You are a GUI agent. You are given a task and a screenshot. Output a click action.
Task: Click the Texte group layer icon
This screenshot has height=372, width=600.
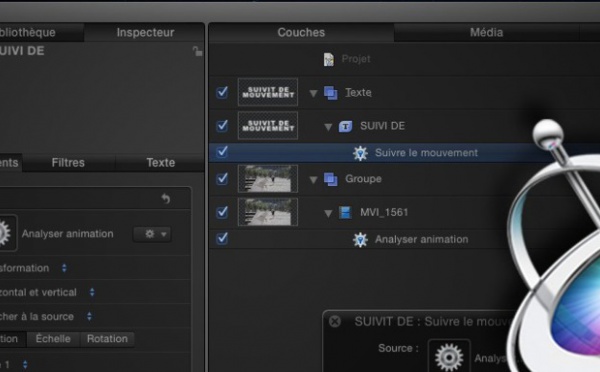tap(331, 93)
